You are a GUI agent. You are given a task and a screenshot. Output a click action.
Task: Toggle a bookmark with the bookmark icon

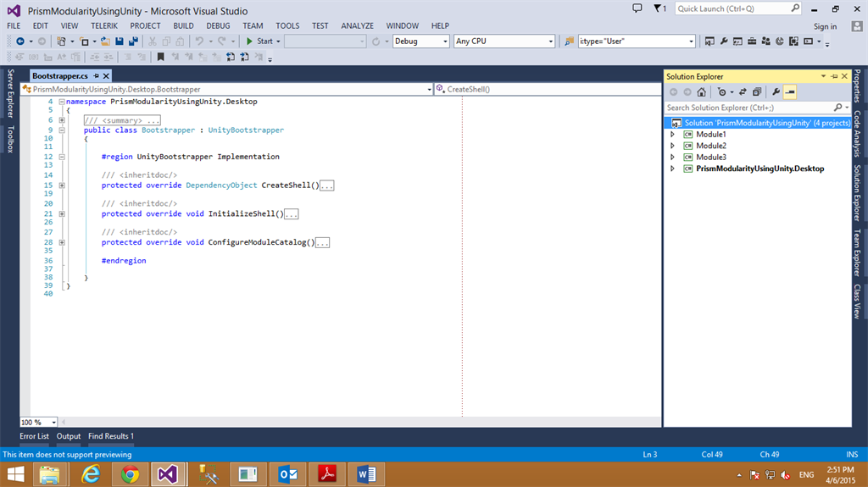coord(160,57)
